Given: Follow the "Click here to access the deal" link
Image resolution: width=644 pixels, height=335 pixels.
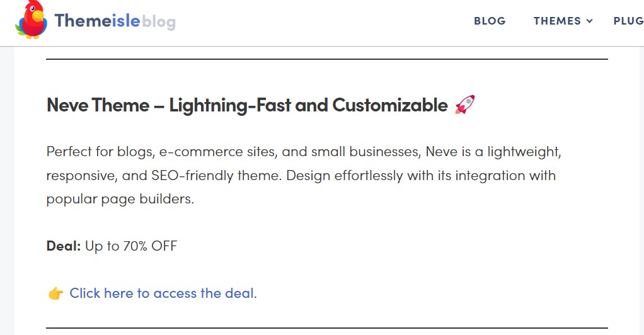Looking at the screenshot, I should [x=161, y=293].
